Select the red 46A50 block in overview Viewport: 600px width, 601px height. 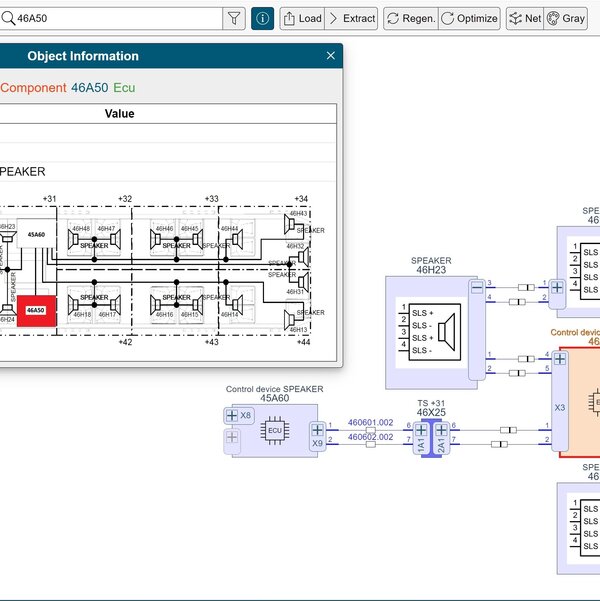click(x=35, y=311)
